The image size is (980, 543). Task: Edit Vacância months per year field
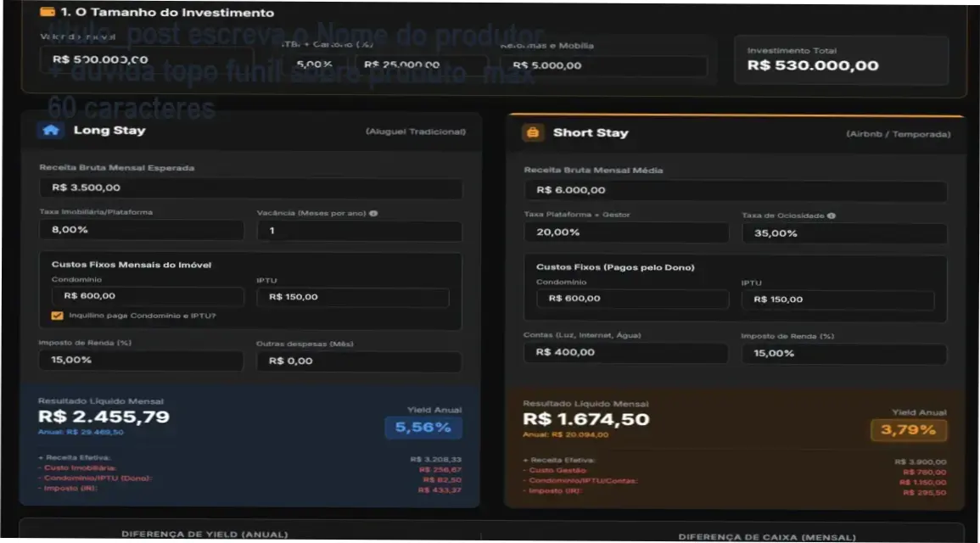pyautogui.click(x=360, y=231)
